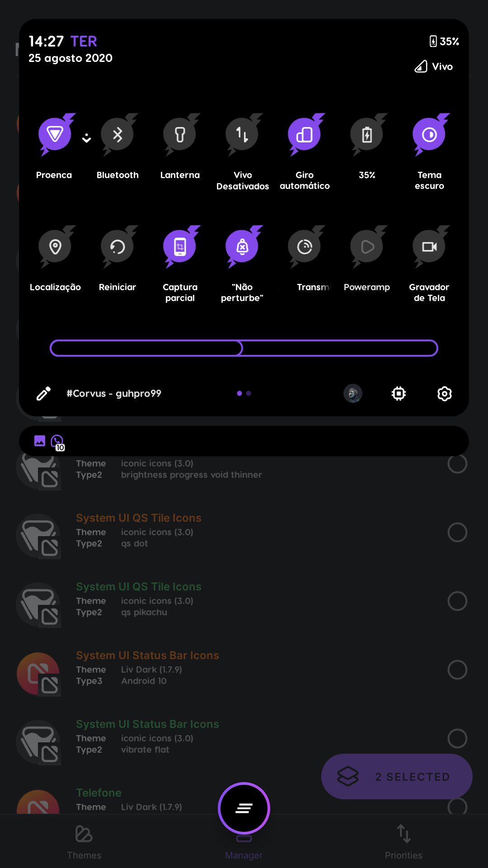Tap the user profile avatar thumbnail
The image size is (488, 868).
pyautogui.click(x=353, y=394)
